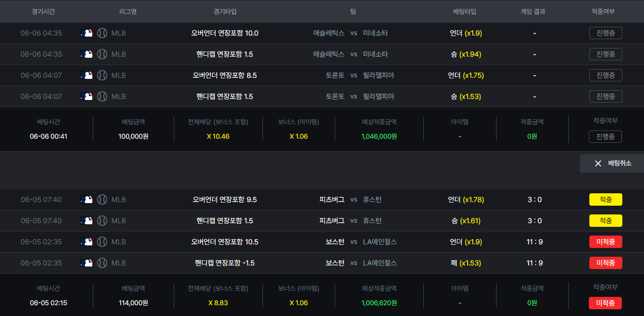
Task: Click red 미적중 badge for Boston handicap row
Action: (x=606, y=263)
